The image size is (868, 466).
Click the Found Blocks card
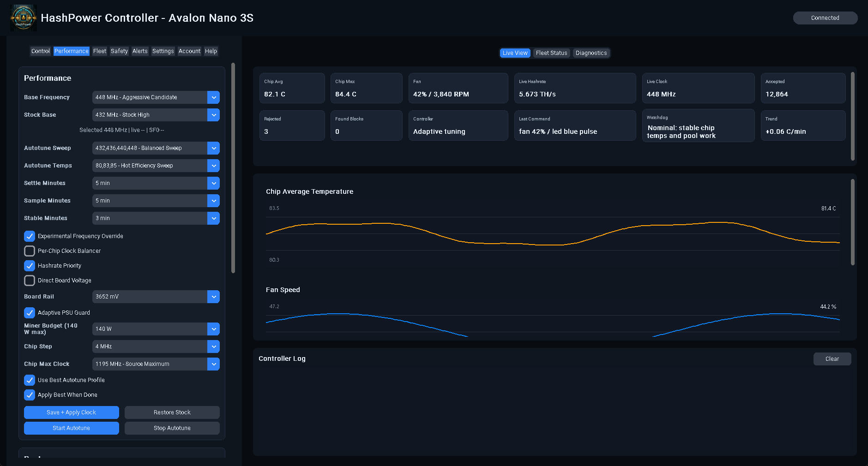367,125
